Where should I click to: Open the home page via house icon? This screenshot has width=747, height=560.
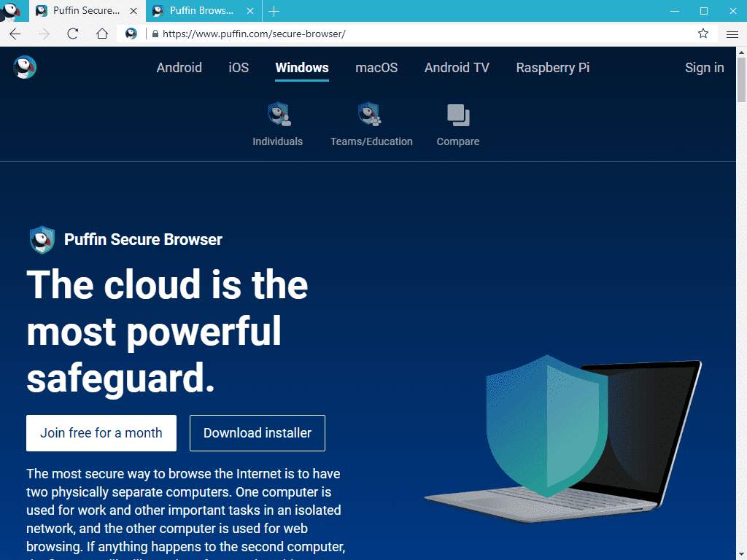click(102, 34)
